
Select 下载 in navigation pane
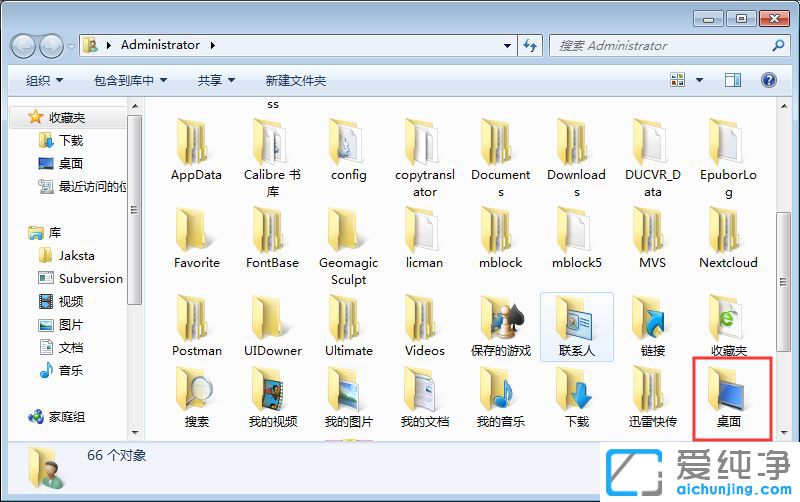tap(61, 140)
